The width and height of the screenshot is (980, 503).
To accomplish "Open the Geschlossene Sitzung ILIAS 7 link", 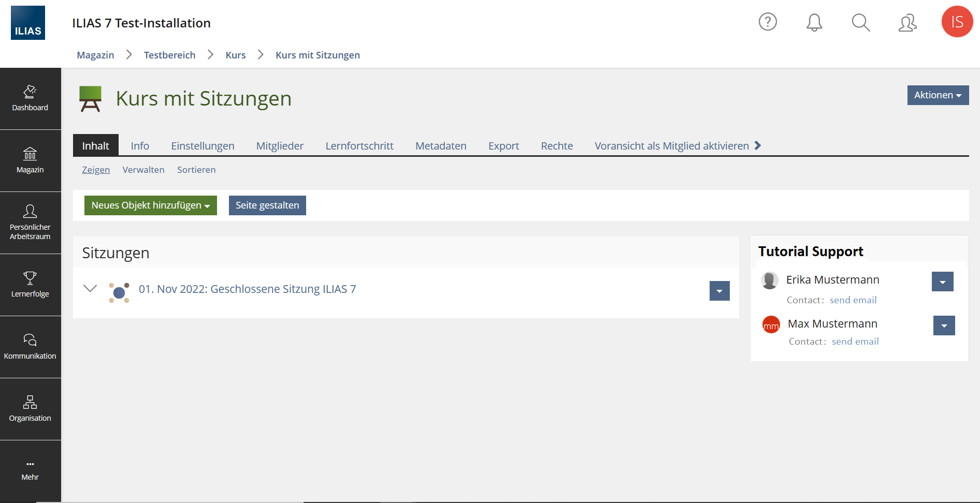I will pos(247,289).
